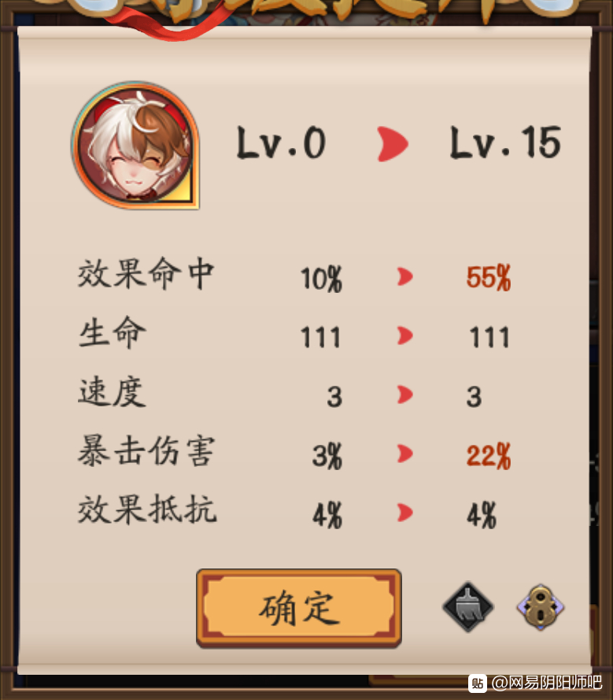
Task: Click the large red level arrow
Action: pyautogui.click(x=392, y=144)
